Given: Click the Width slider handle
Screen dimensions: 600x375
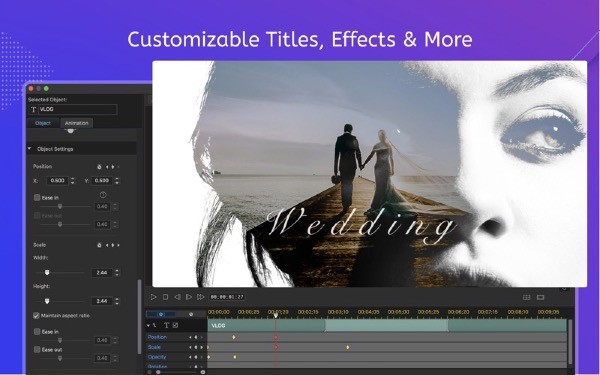Looking at the screenshot, I should (x=47, y=272).
